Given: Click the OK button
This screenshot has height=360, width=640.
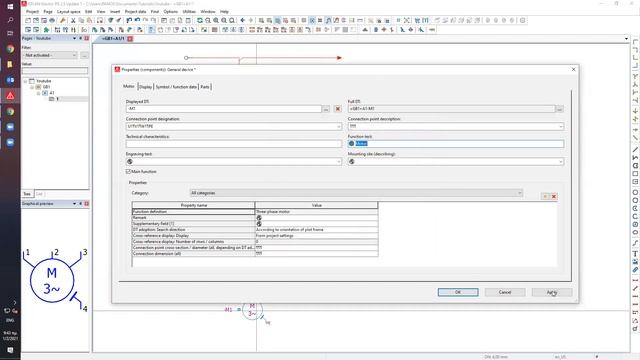Looking at the screenshot, I should 458,292.
